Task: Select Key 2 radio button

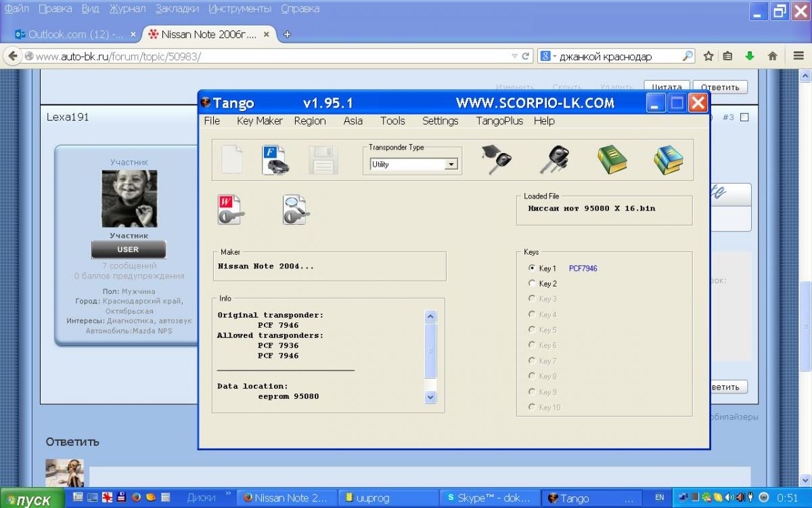Action: click(x=532, y=284)
